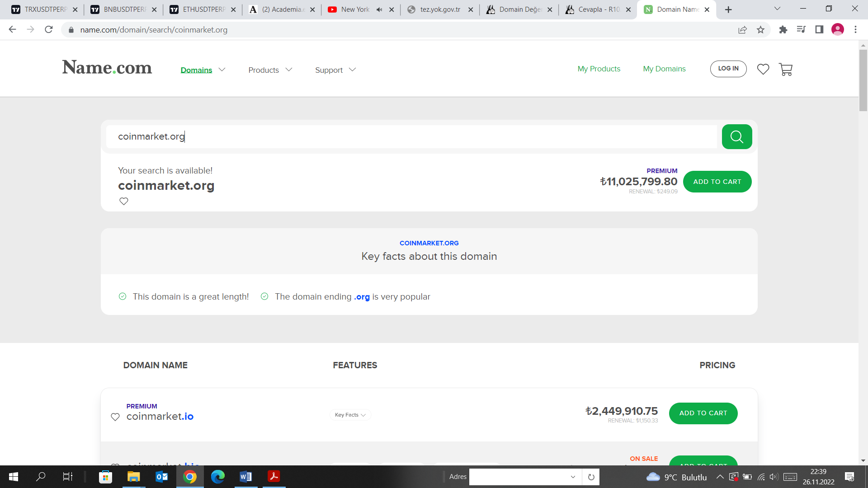
Task: Open Chrome profile avatar
Action: coord(838,29)
